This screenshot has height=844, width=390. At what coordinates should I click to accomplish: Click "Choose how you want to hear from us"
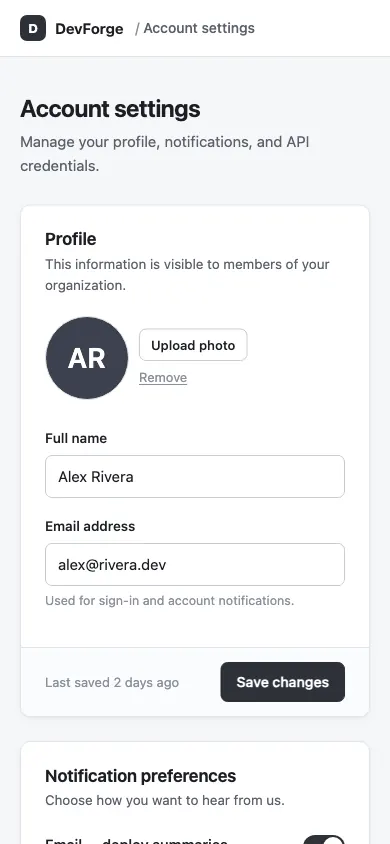pos(165,800)
